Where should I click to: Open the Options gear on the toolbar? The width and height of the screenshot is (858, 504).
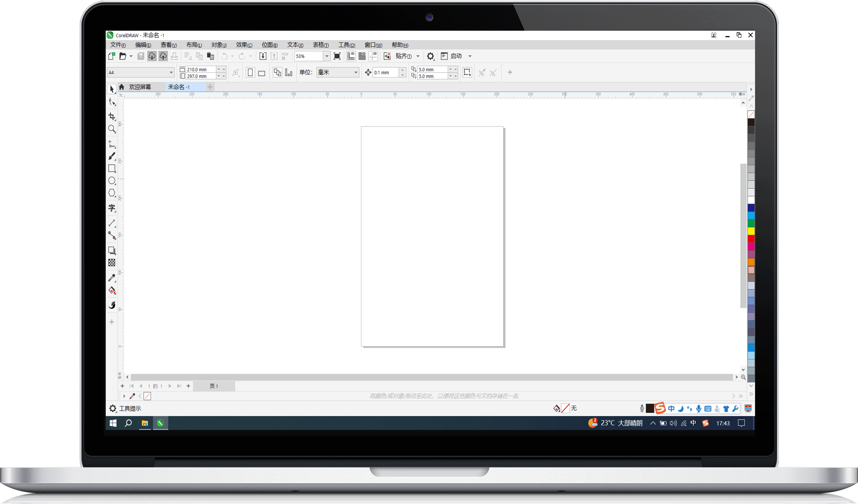pos(430,56)
